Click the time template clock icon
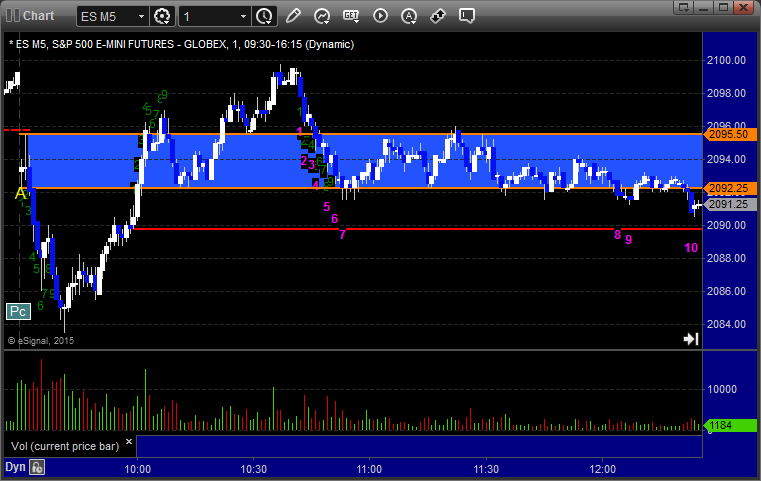 [x=264, y=16]
